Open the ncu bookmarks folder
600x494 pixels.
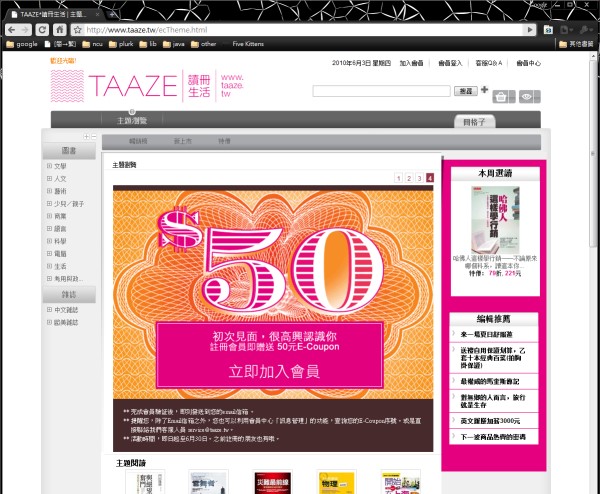pyautogui.click(x=93, y=44)
